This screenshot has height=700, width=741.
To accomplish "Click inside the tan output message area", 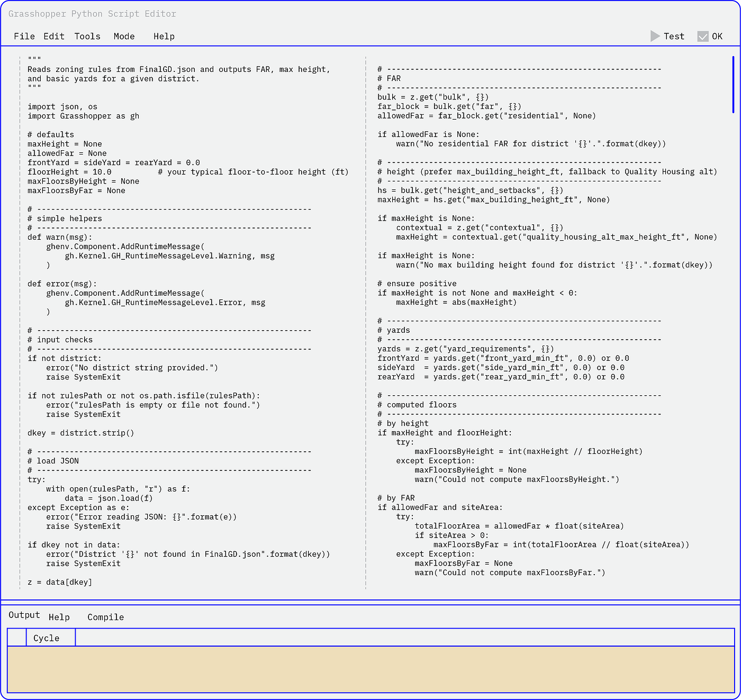I will [x=370, y=669].
